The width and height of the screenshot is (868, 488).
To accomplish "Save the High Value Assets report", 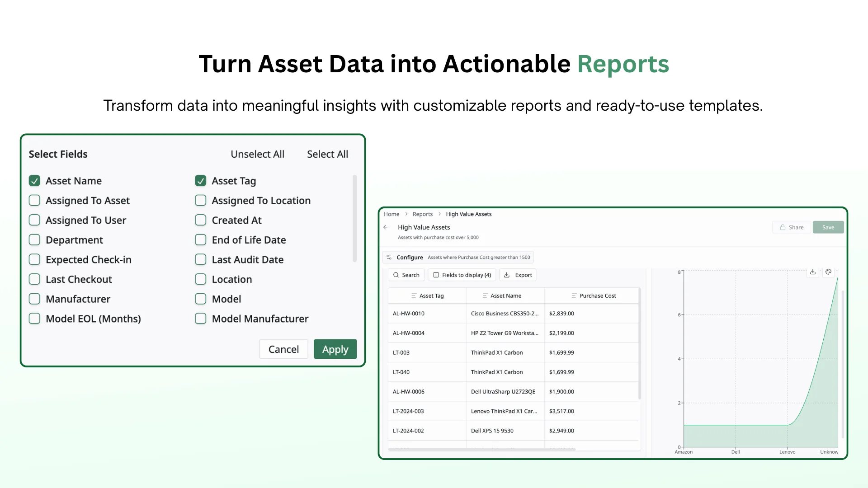I will pyautogui.click(x=828, y=227).
